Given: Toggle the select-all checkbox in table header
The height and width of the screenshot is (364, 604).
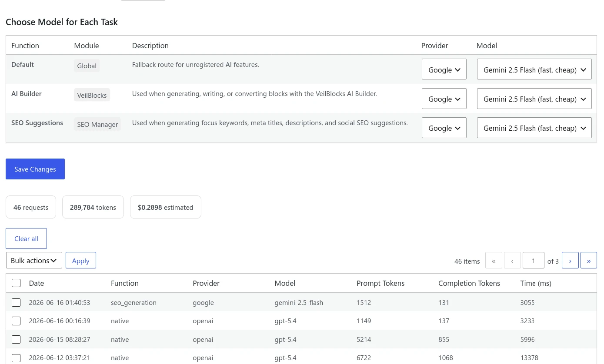Looking at the screenshot, I should tap(16, 283).
